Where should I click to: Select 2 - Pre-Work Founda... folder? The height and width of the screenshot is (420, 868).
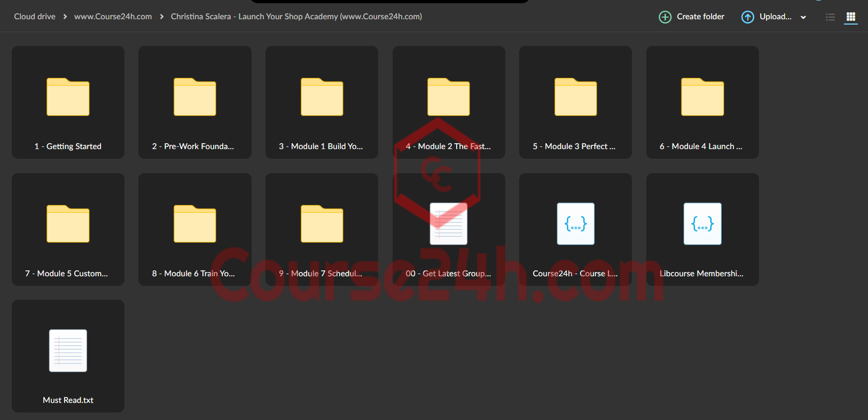pos(195,102)
